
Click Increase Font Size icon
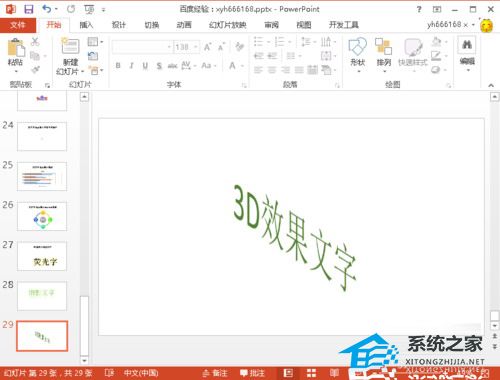(207, 47)
